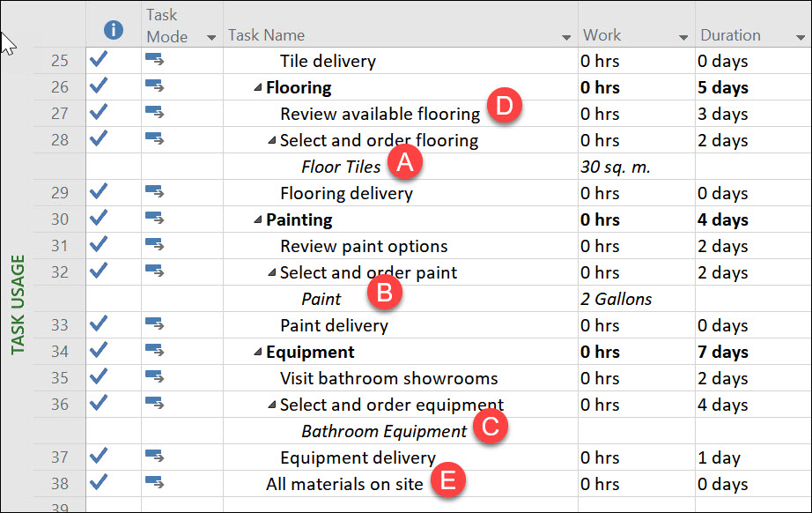Select the Floor Tiles resource assignment
The image size is (812, 513).
341,167
